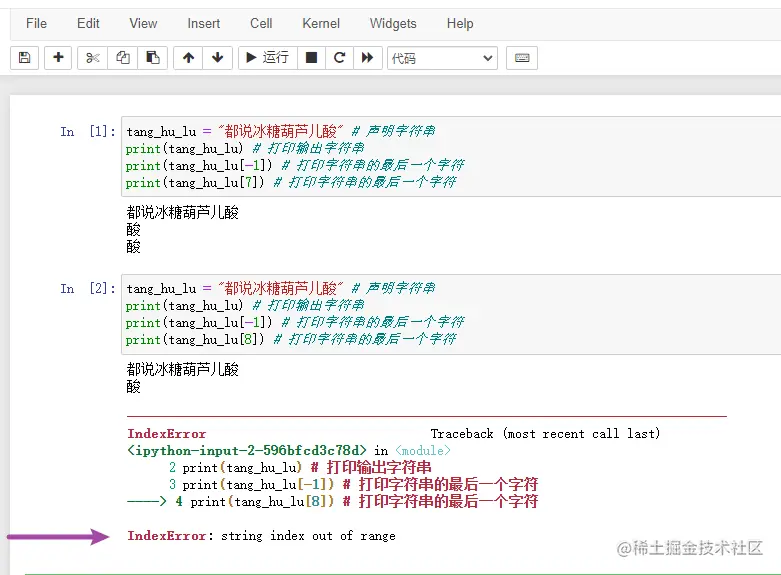Open the Insert menu
The image size is (781, 575).
click(203, 23)
